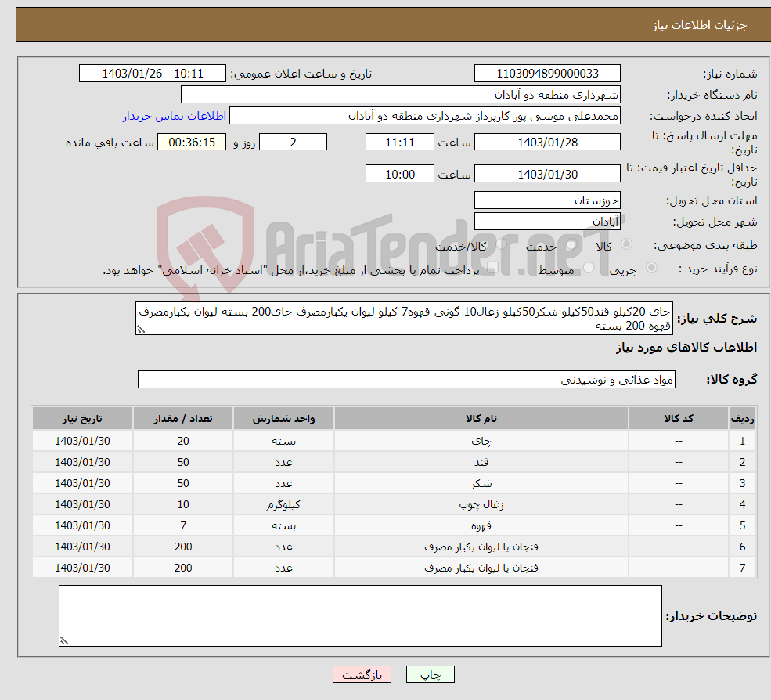
Task: Click the کد کالا column header
Action: tap(679, 419)
